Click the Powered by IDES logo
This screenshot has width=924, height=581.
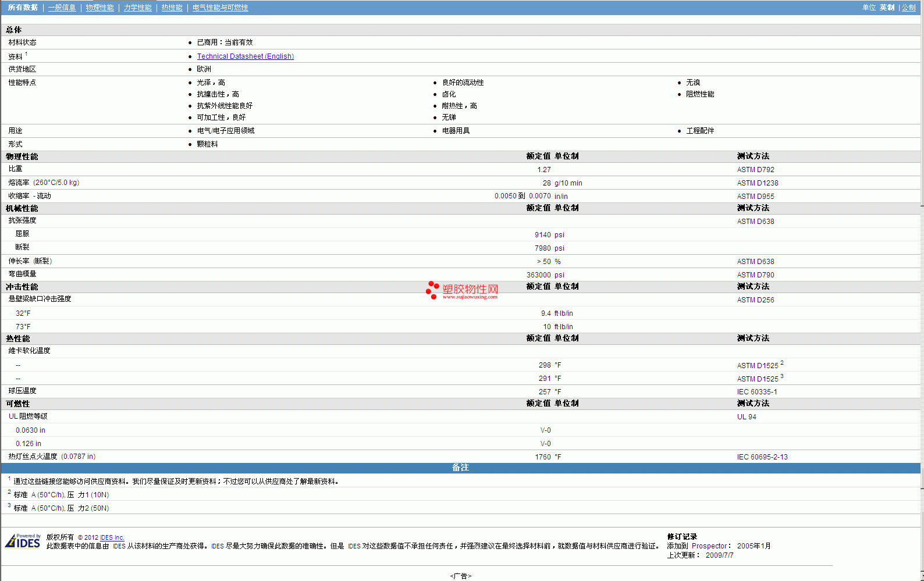click(x=23, y=541)
